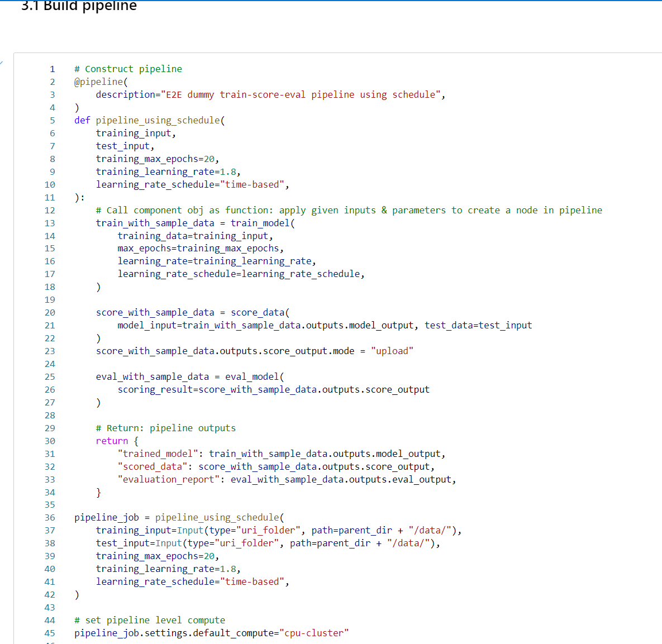The width and height of the screenshot is (662, 644).
Task: Click 'learning_rate_schedule="time-based",' on line 41
Action: [x=193, y=582]
